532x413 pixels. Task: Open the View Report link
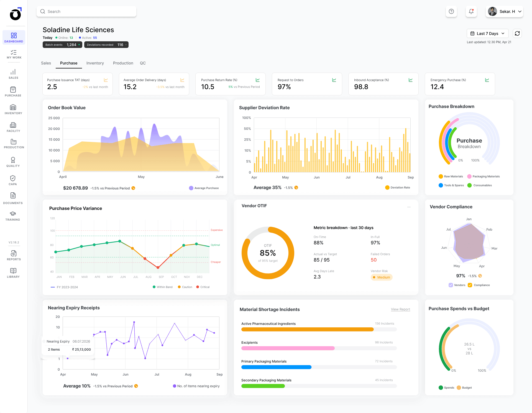[x=400, y=309]
